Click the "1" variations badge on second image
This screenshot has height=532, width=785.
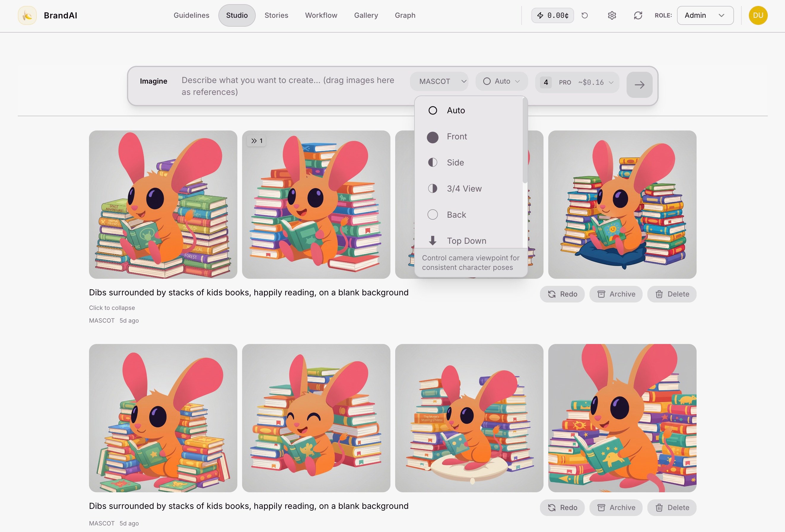[257, 141]
